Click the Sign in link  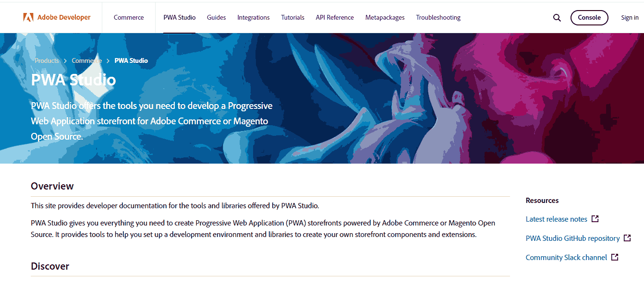[630, 18]
